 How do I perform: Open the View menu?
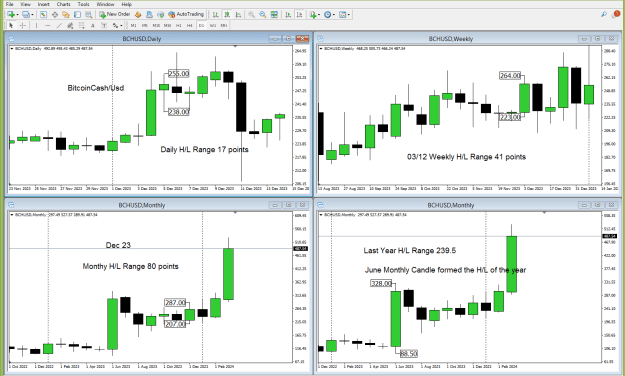(x=25, y=4)
